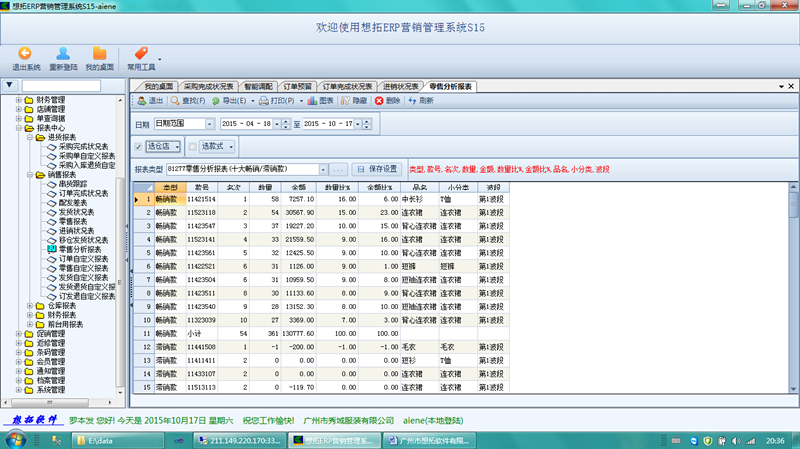
Task: Click the 重新登陆 (re-login) icon
Action: [x=63, y=54]
